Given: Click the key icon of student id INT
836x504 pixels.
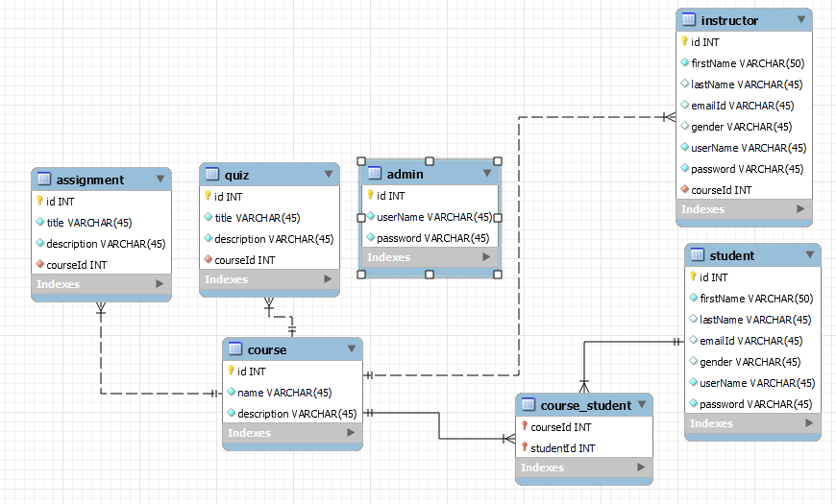Looking at the screenshot, I should (693, 276).
